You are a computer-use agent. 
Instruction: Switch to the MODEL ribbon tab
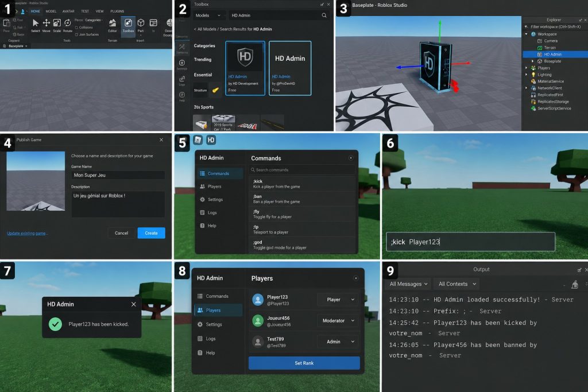coord(51,11)
